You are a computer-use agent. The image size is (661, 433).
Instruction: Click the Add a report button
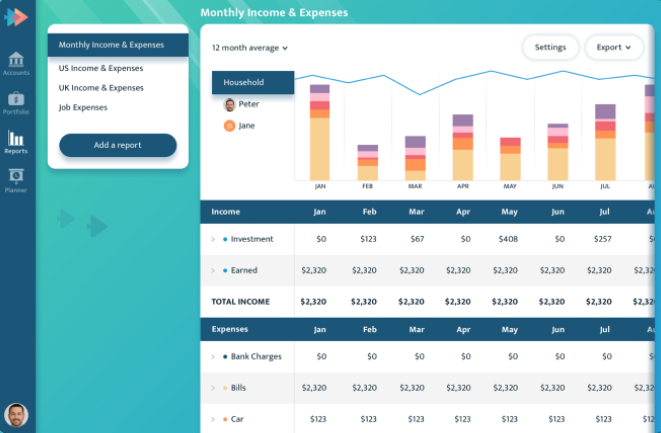coord(118,145)
